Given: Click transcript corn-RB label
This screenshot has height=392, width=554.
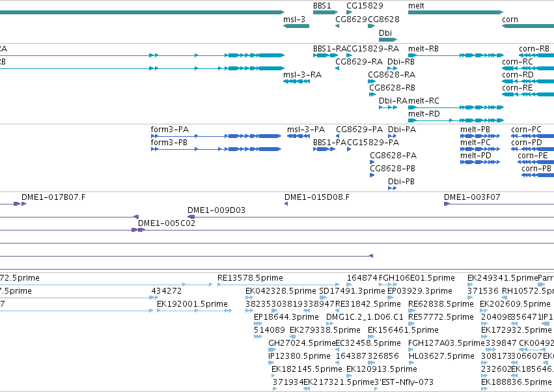Looking at the screenshot, I should click(534, 49).
